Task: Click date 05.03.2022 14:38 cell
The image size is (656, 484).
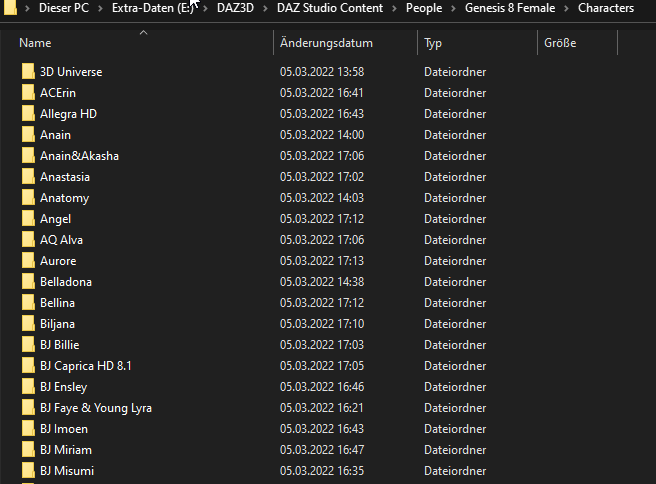Action: click(322, 282)
